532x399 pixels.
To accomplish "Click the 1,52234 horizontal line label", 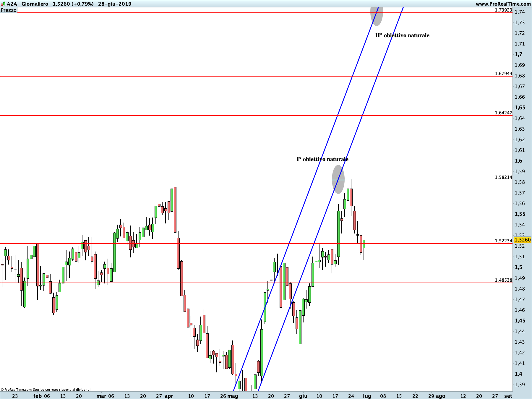I will click(503, 241).
